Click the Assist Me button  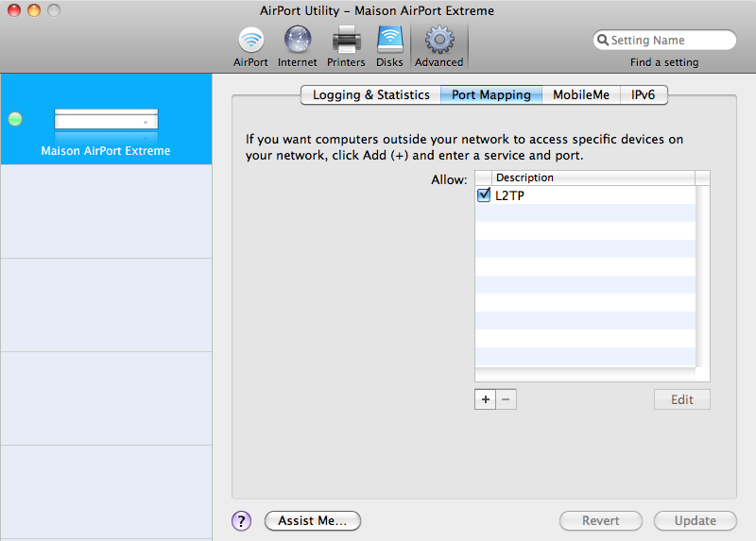[313, 520]
